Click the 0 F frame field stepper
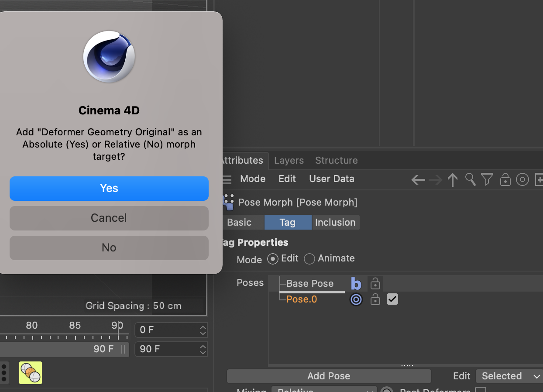This screenshot has height=392, width=543. click(203, 330)
